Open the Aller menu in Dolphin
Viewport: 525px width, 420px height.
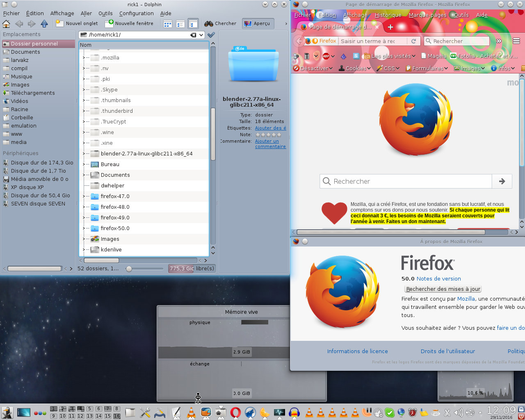(86, 14)
